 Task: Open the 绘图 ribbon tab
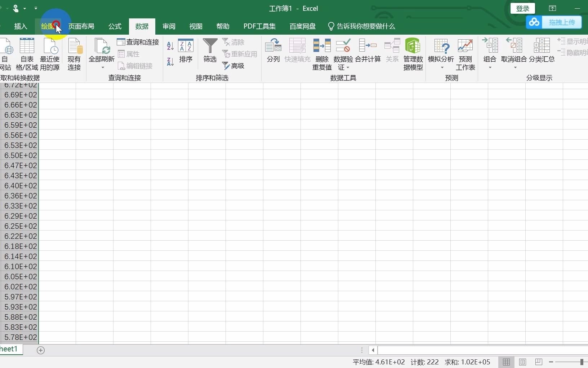(x=48, y=26)
